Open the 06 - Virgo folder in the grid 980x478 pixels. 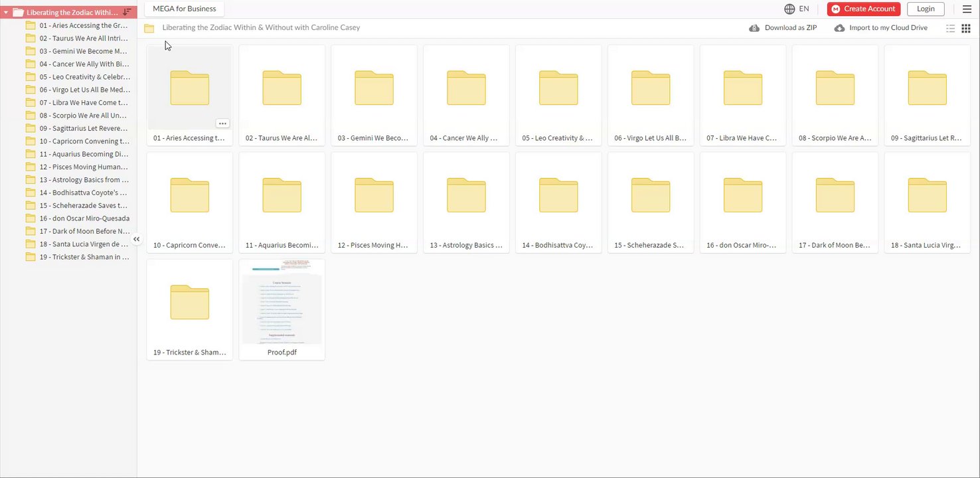(x=651, y=95)
